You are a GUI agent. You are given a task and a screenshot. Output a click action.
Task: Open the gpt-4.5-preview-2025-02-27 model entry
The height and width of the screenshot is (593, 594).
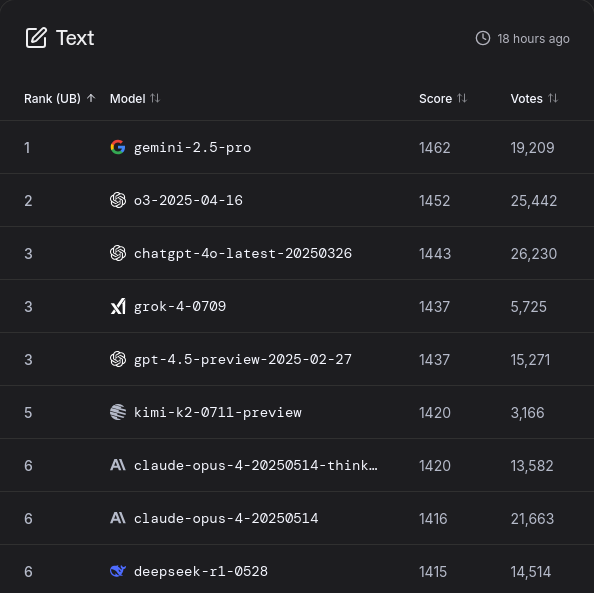243,360
